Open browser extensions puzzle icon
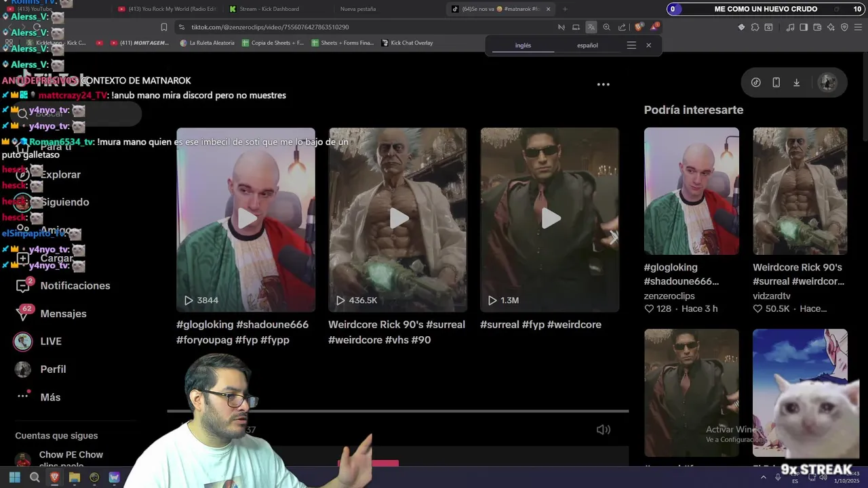The width and height of the screenshot is (868, 488). click(x=755, y=27)
